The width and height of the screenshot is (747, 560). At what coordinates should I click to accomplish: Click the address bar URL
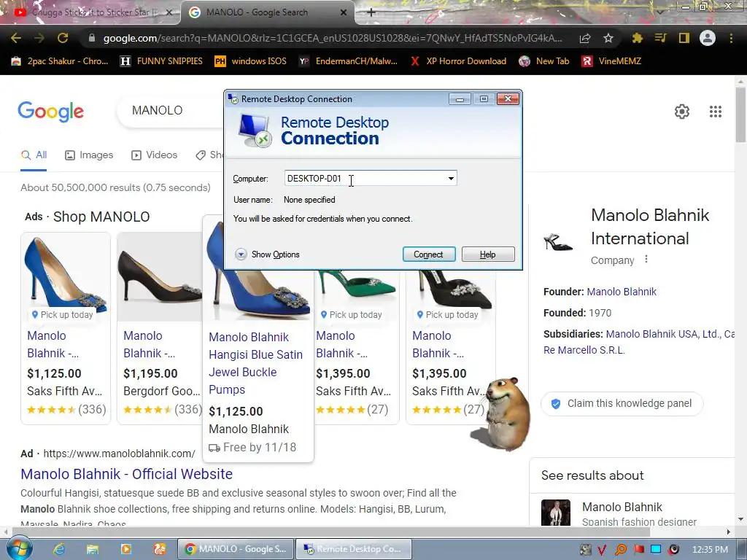pos(333,38)
